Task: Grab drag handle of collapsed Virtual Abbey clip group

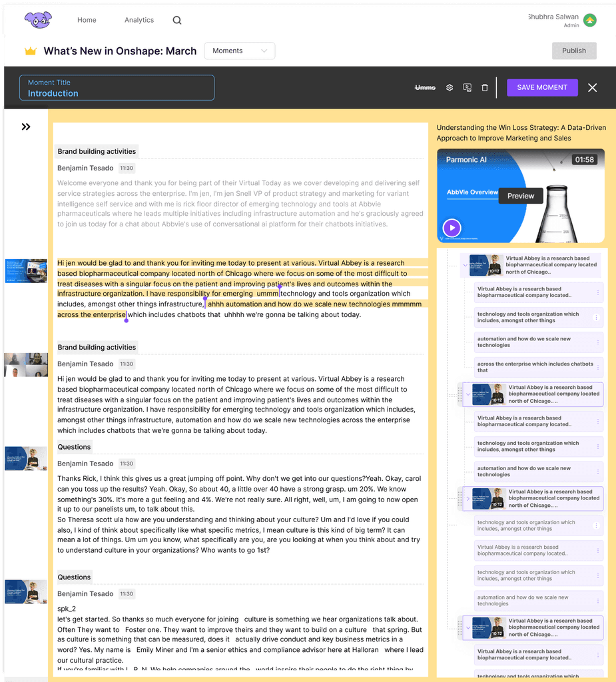Action: 460,499
